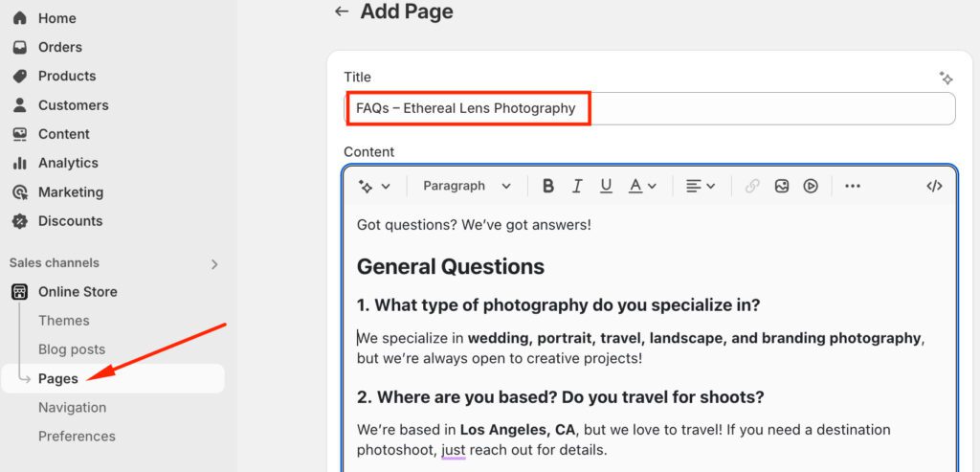Open the text alignment dropdown
Image resolution: width=980 pixels, height=472 pixels.
tap(701, 186)
